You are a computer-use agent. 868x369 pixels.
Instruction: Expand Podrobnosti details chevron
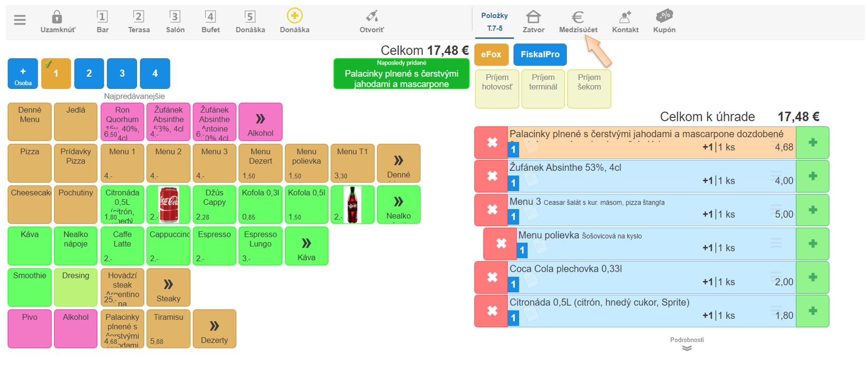[x=687, y=348]
